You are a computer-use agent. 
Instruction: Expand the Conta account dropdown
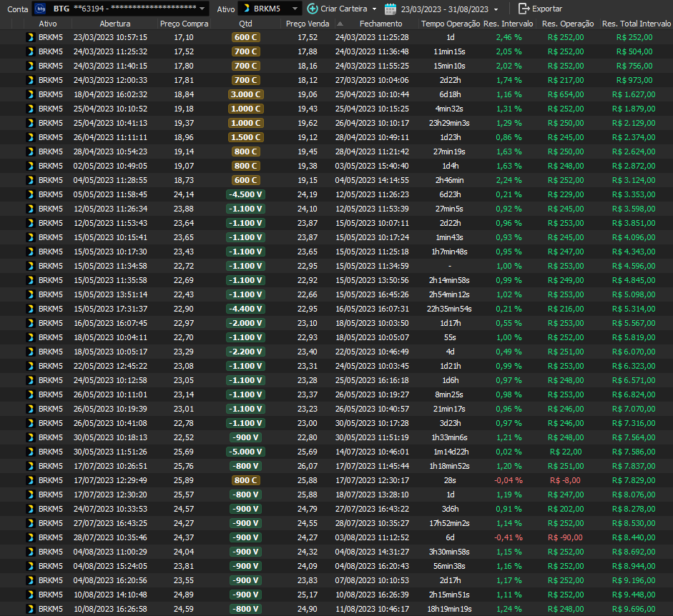(203, 9)
